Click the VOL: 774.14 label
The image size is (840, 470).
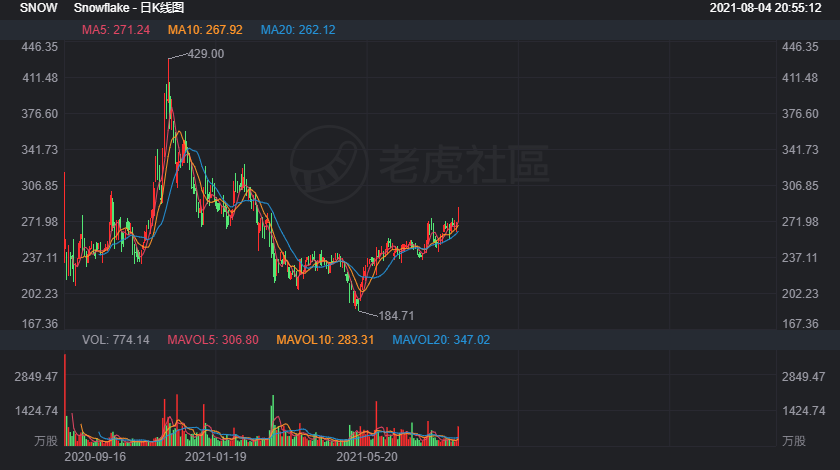coord(116,340)
